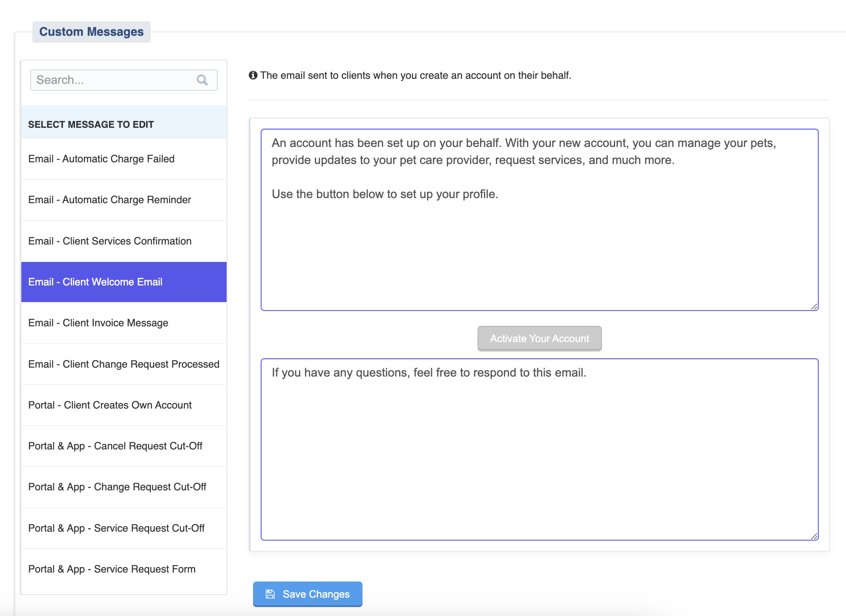846x616 pixels.
Task: Focus the Search message field
Action: pyautogui.click(x=124, y=80)
